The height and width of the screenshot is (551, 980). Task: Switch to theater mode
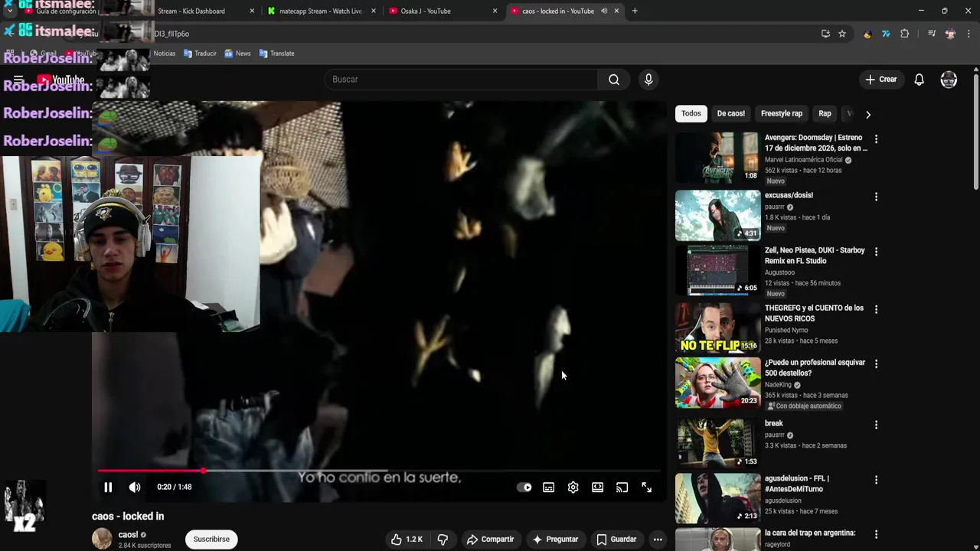pyautogui.click(x=597, y=487)
